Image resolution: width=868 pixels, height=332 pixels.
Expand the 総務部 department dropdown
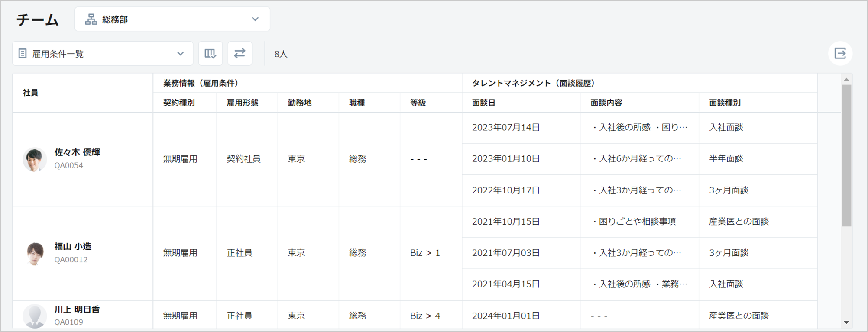[172, 19]
